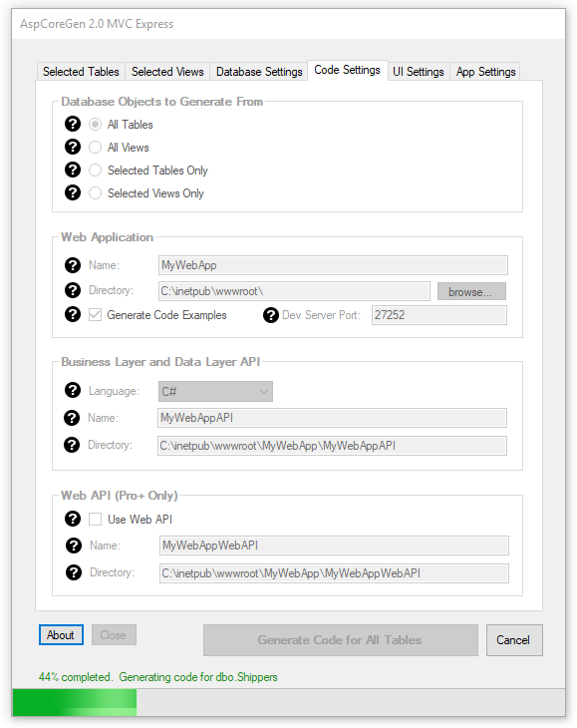The width and height of the screenshot is (577, 728).
Task: Click the MyWebAppWebAPI directory path field
Action: tap(334, 573)
